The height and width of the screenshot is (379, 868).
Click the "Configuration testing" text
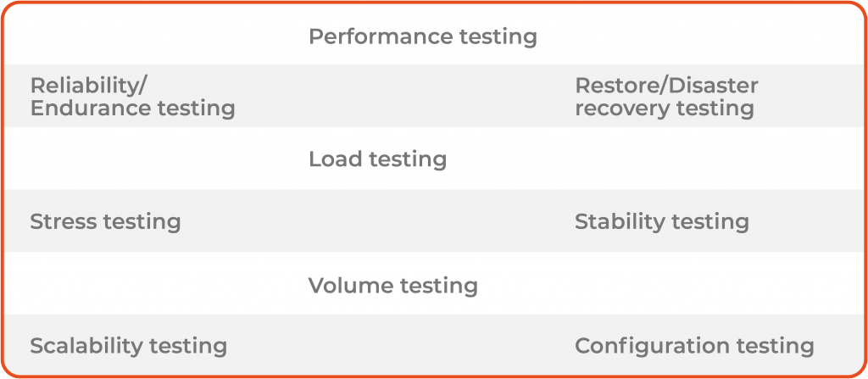click(694, 346)
